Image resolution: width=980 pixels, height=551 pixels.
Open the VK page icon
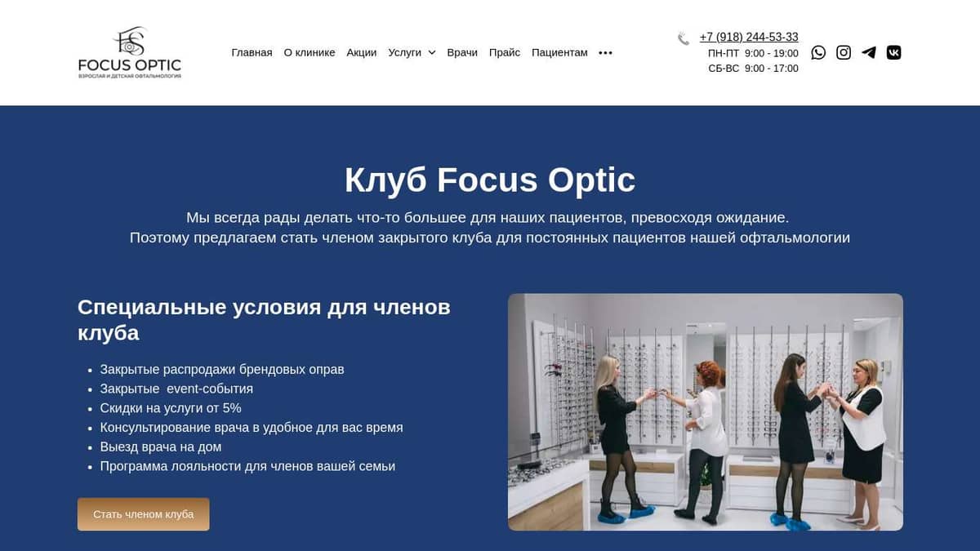[893, 52]
